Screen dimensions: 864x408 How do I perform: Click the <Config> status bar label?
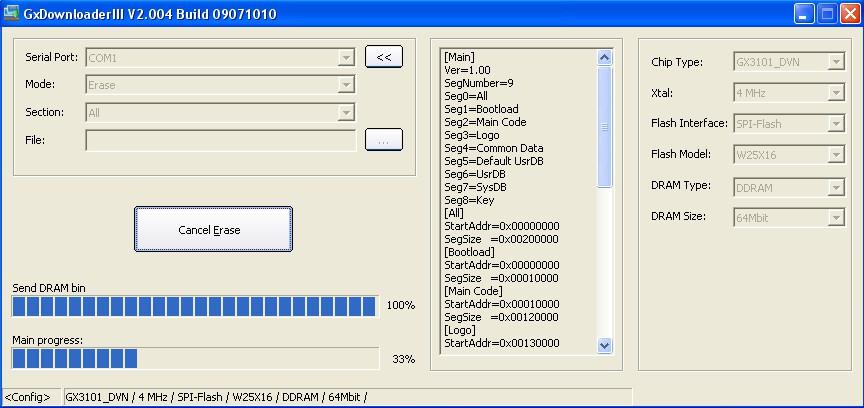tap(28, 397)
